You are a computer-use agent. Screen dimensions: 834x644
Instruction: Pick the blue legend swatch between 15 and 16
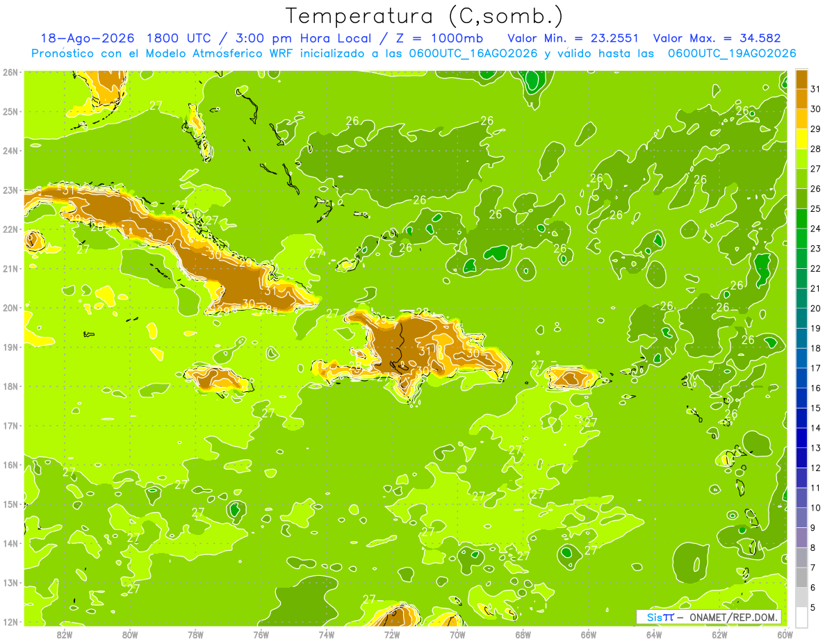(x=802, y=397)
